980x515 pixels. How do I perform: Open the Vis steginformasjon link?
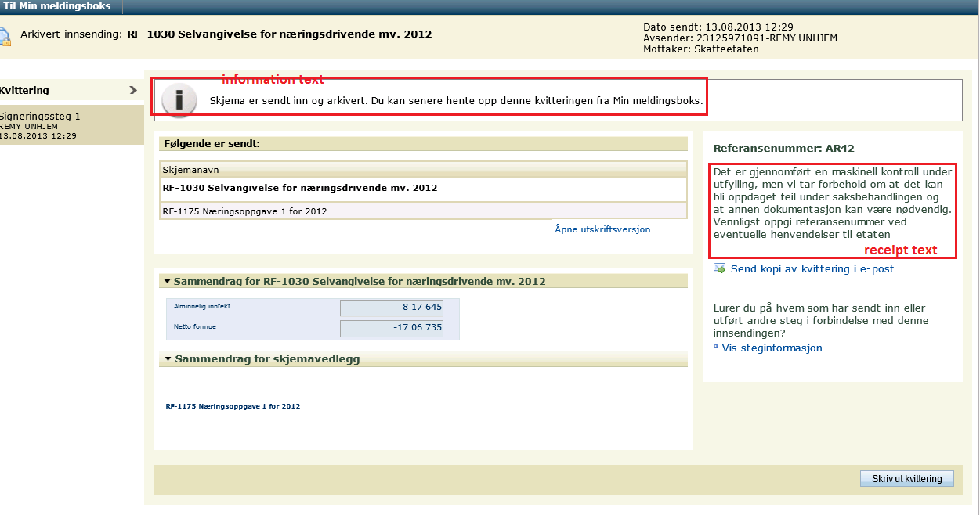pyautogui.click(x=772, y=348)
